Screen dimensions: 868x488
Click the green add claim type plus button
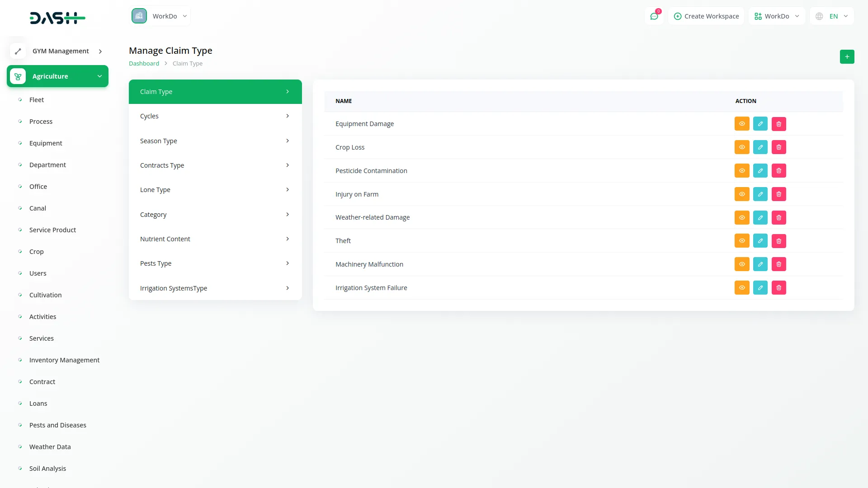pos(847,57)
